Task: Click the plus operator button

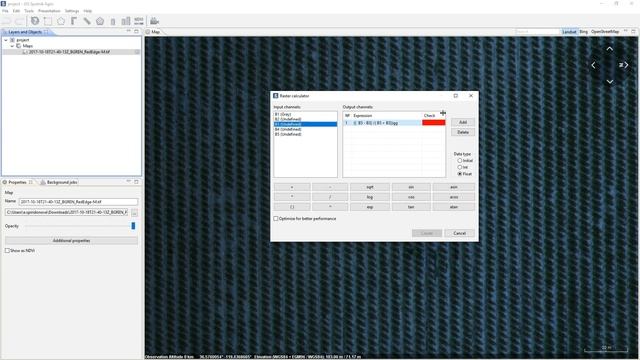Action: tap(292, 187)
